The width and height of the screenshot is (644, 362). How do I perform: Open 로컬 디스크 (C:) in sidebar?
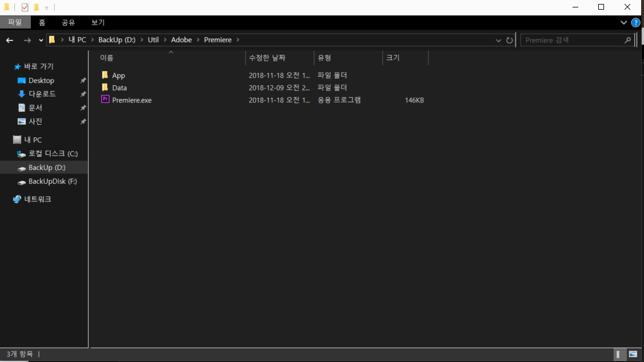(x=53, y=154)
